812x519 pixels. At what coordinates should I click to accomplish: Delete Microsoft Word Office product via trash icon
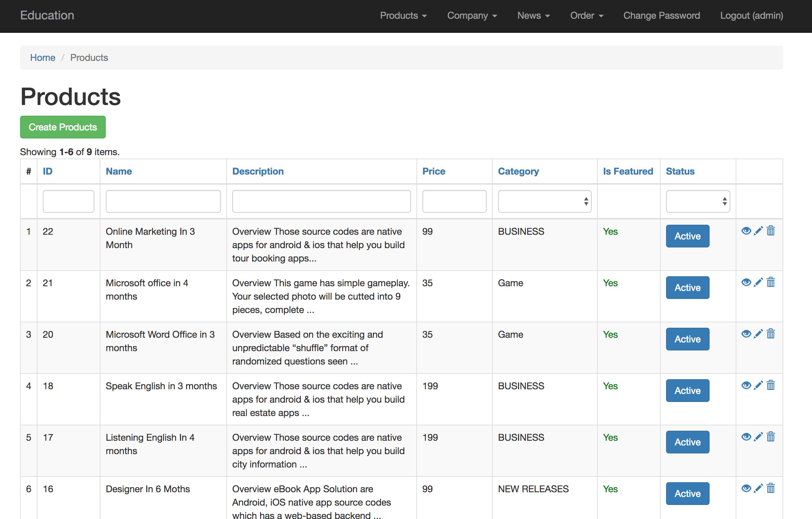coord(770,334)
